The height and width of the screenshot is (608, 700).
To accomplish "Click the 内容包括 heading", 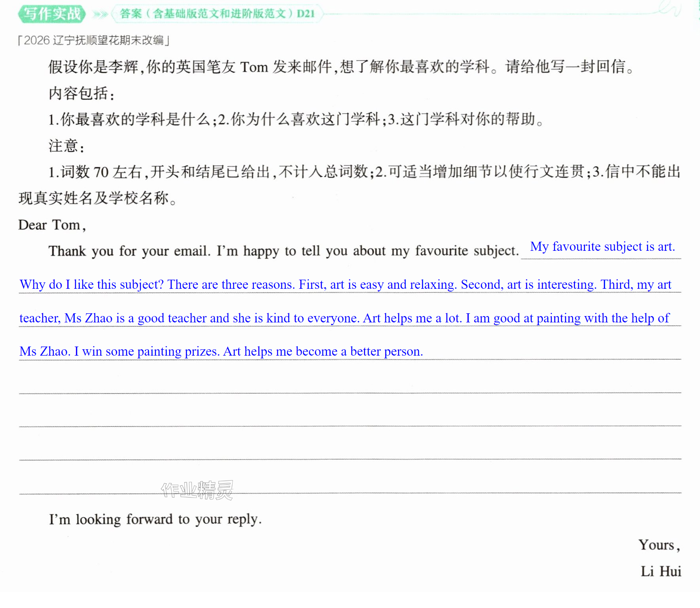I will click(x=81, y=94).
